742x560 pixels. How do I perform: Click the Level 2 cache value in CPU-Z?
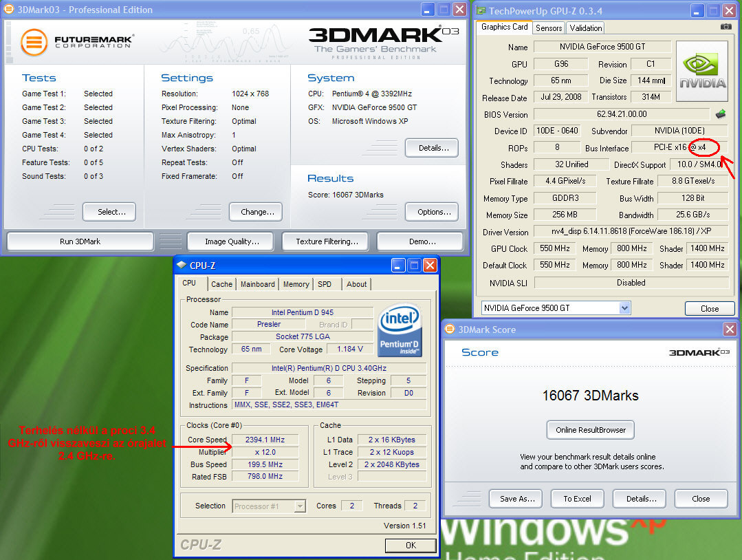point(392,464)
